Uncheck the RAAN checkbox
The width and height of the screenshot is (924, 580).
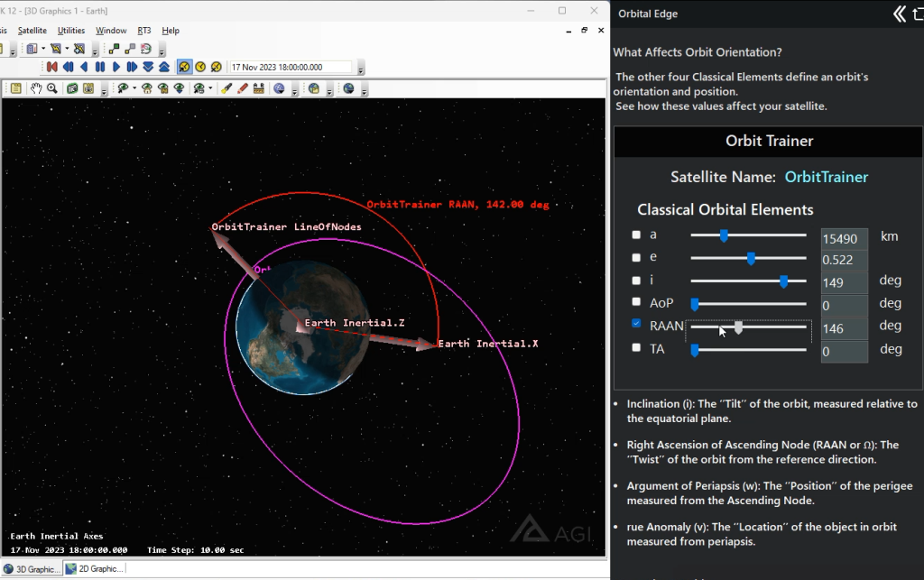(x=636, y=324)
